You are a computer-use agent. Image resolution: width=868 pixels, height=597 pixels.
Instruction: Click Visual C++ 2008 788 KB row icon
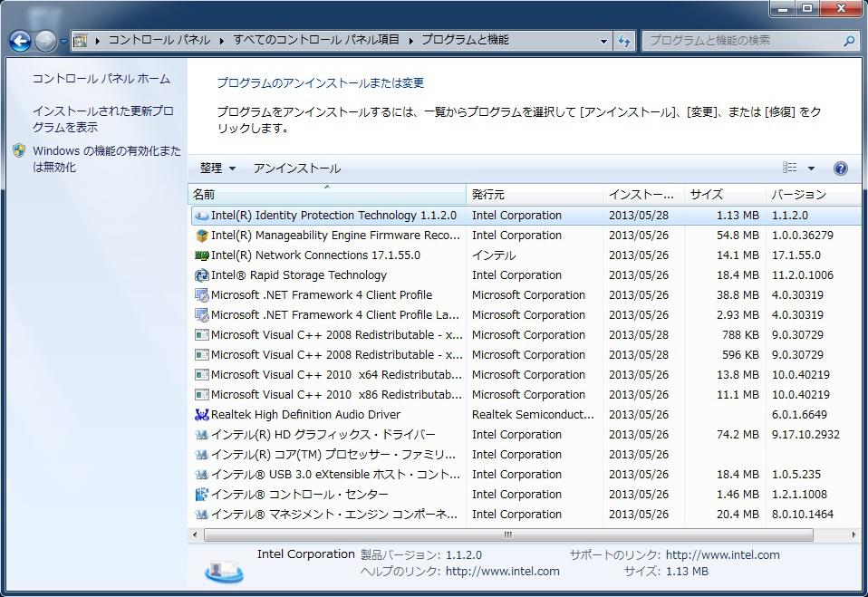coord(202,335)
